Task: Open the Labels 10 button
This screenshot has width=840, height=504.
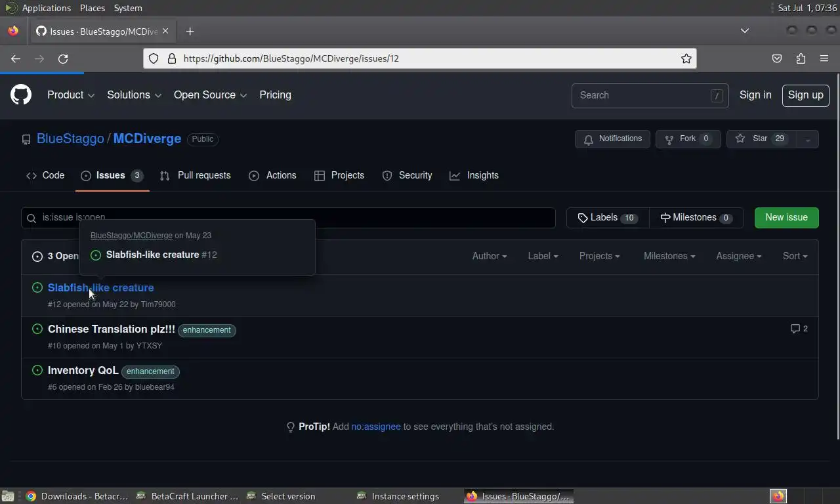Action: click(x=608, y=217)
